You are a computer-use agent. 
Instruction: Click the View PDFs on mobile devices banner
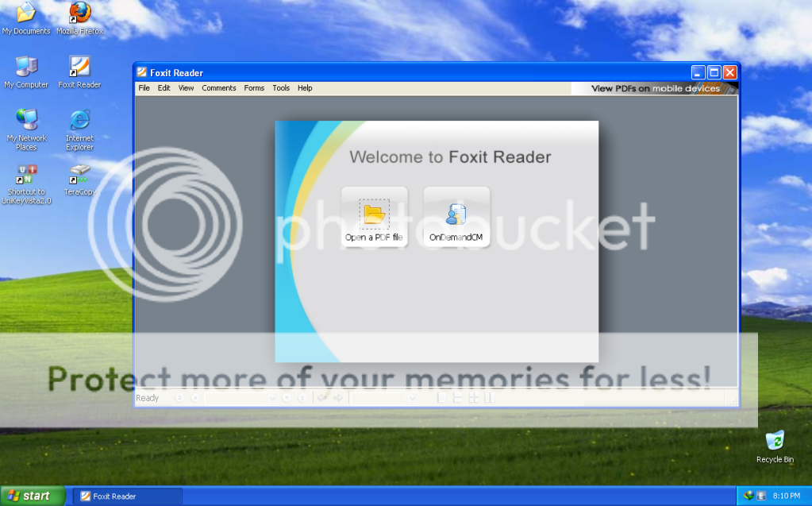[x=655, y=89]
